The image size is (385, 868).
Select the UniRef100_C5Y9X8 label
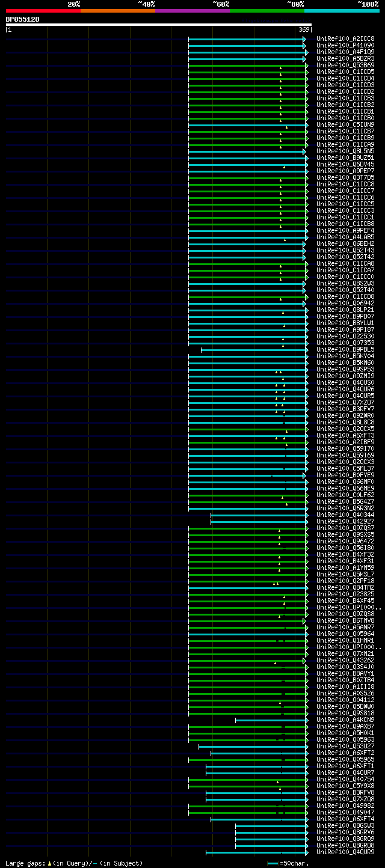tap(345, 786)
